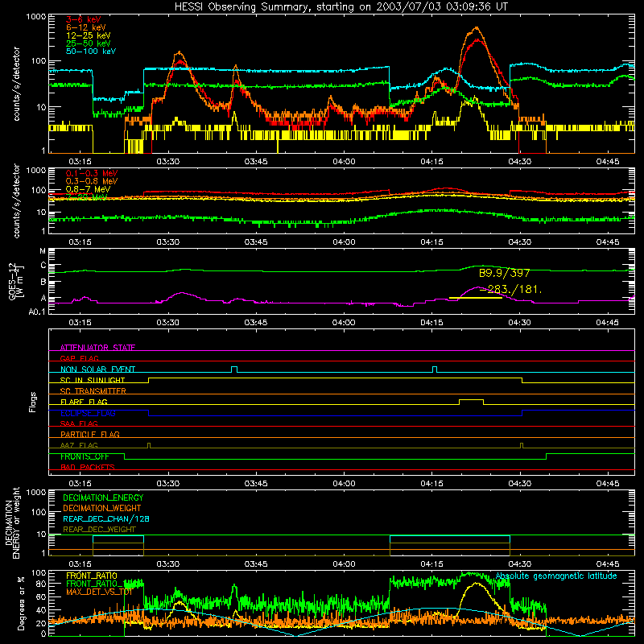This screenshot has height=644, width=644.
Task: Click the HESSI Observing Summary title text
Action: click(x=341, y=6)
